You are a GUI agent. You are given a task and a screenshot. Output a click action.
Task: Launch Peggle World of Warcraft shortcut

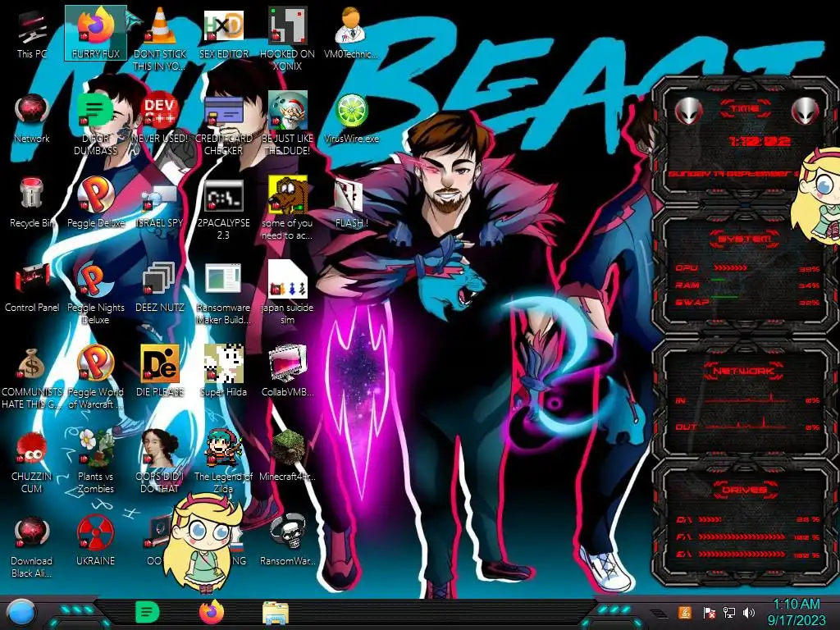96,377
